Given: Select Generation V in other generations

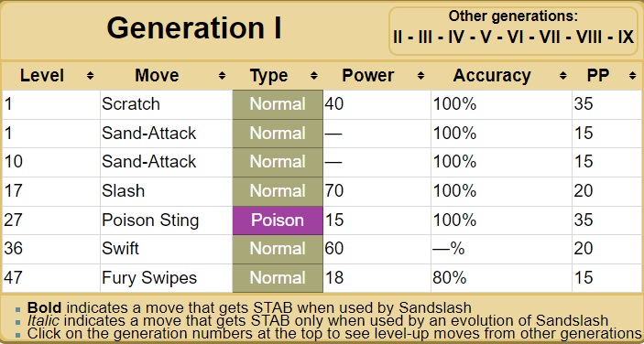Looking at the screenshot, I should 486,38.
